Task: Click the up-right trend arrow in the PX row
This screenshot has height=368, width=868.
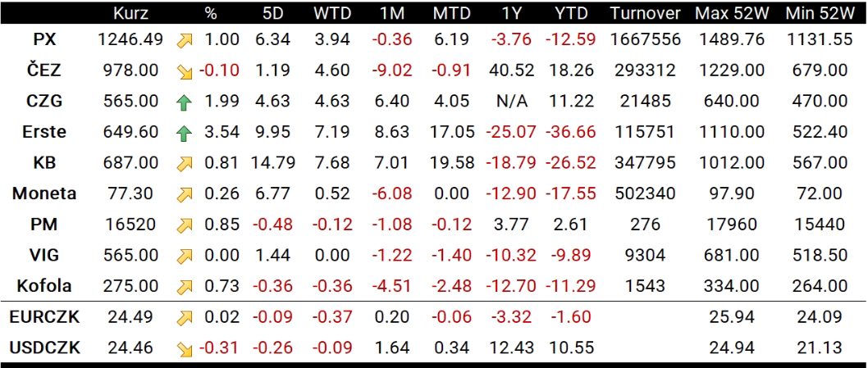Action: (185, 40)
